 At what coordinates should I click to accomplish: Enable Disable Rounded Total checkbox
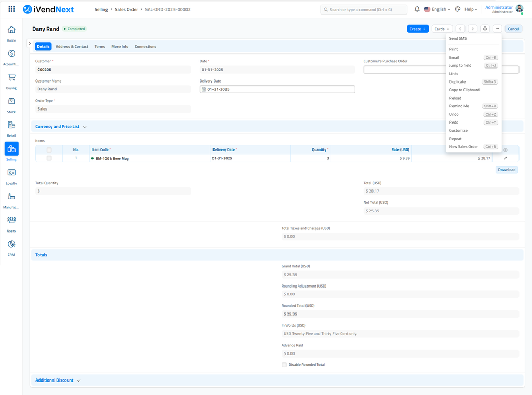pyautogui.click(x=284, y=365)
